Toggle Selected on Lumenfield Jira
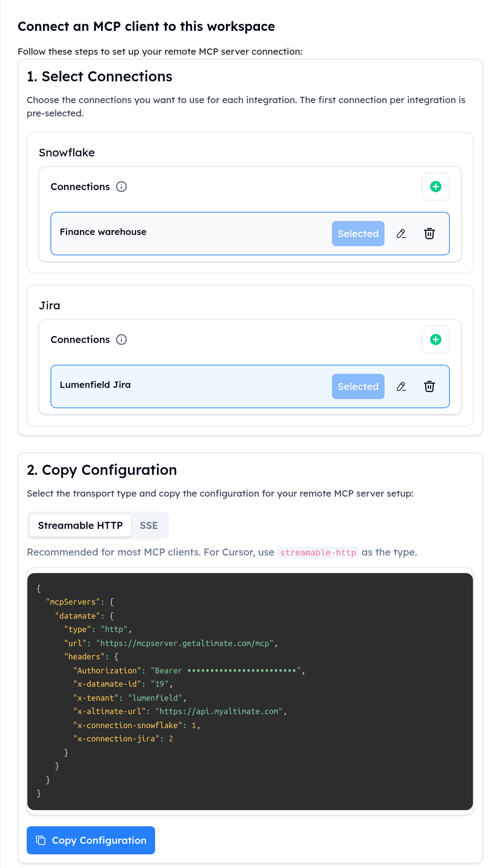The width and height of the screenshot is (494, 868). click(x=358, y=386)
